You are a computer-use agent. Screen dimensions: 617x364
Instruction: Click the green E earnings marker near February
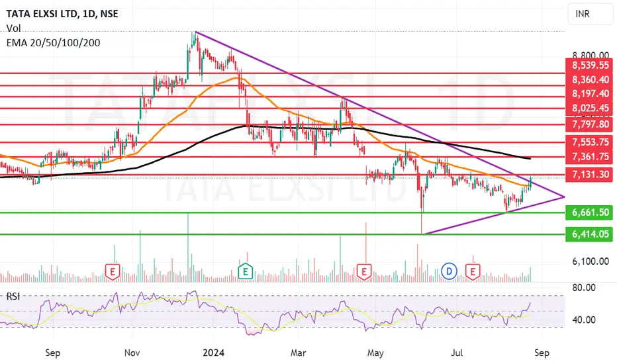[x=245, y=271]
